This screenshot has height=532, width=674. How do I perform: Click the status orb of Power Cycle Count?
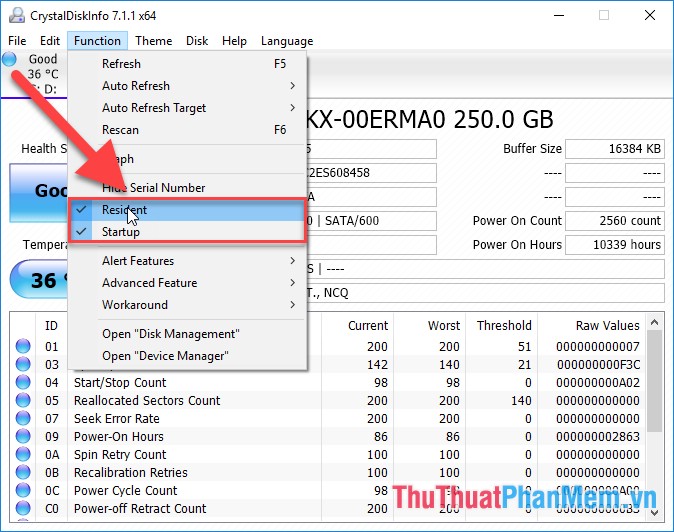pyautogui.click(x=23, y=490)
